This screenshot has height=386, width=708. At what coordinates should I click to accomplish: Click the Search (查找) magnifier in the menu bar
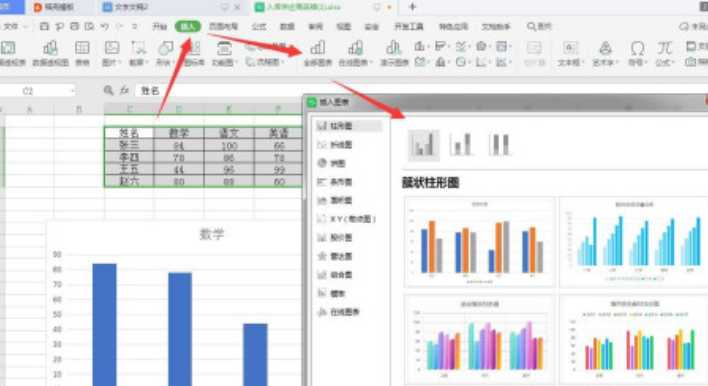click(x=531, y=26)
